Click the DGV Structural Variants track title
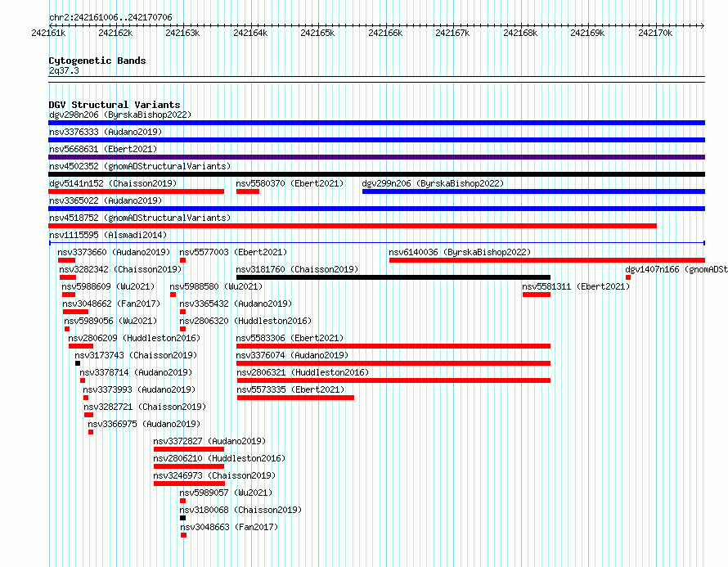Image resolution: width=728 pixels, height=567 pixels. coord(115,105)
